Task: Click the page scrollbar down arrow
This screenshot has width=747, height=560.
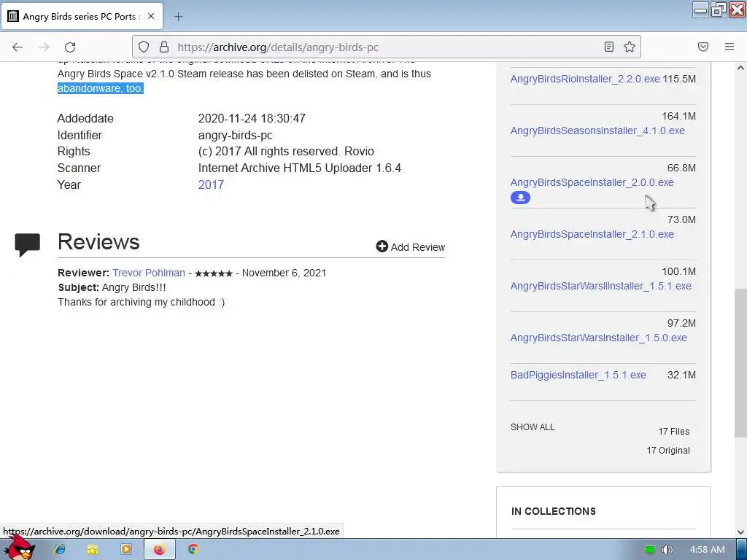Action: tap(740, 532)
